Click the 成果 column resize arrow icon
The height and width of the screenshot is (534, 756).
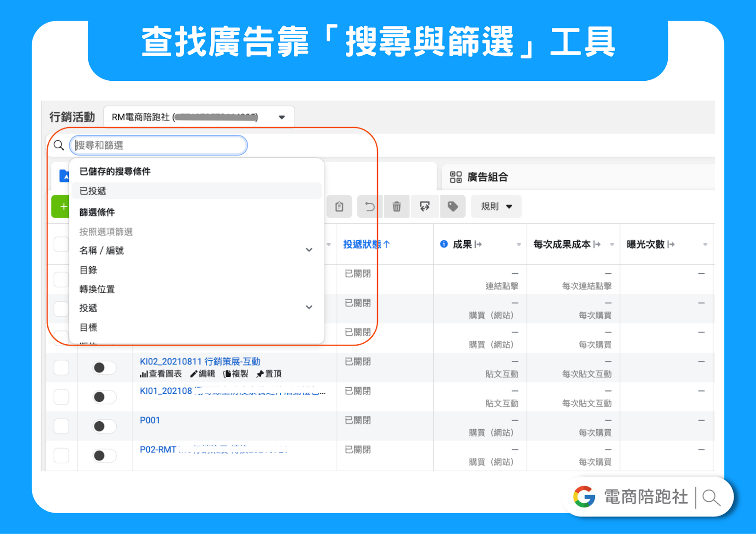click(478, 244)
